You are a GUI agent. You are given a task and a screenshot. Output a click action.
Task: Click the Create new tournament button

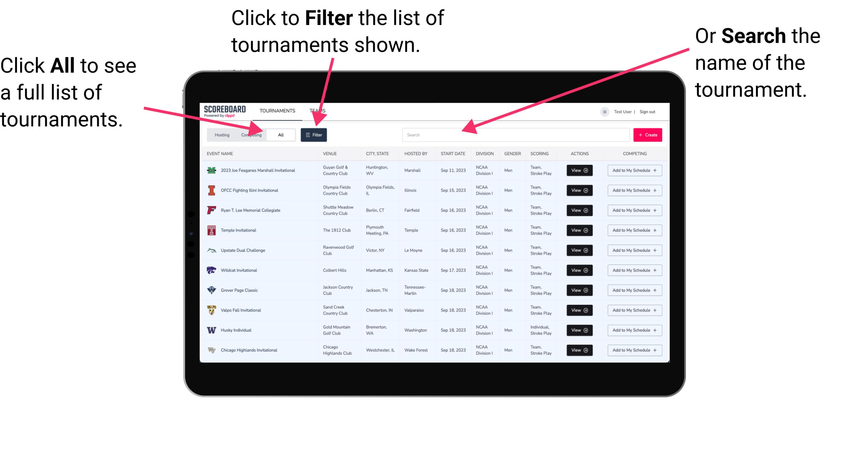click(648, 134)
